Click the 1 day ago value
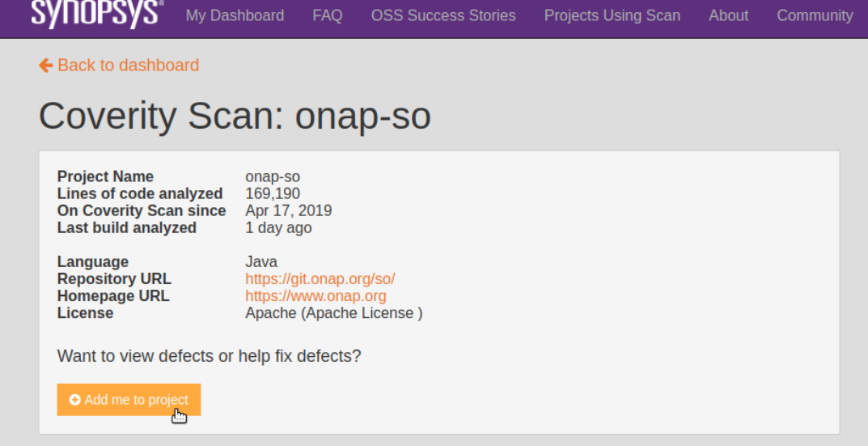Viewport: 868px width, 446px height. [x=278, y=227]
